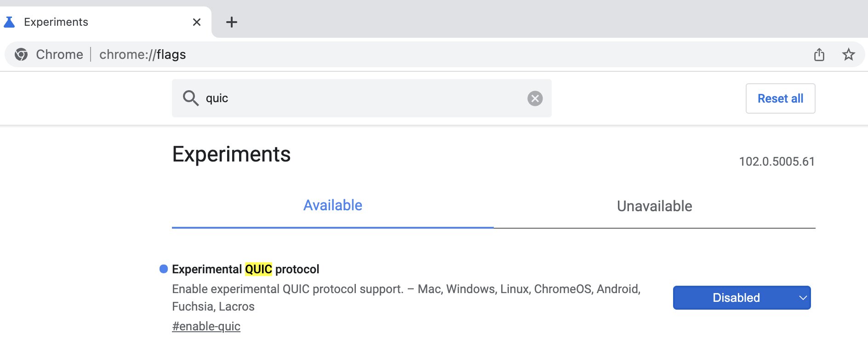The width and height of the screenshot is (868, 346).
Task: Click the blue flask favicon on Experiments tab
Action: point(9,22)
